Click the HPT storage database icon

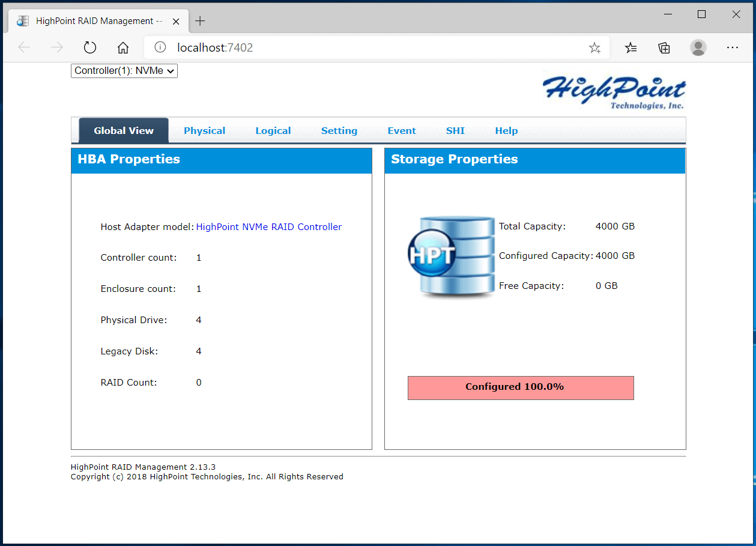coord(450,256)
